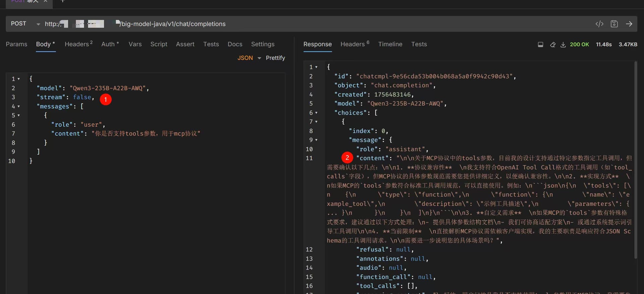Collapse request body line 1 fold arrow

[x=19, y=79]
